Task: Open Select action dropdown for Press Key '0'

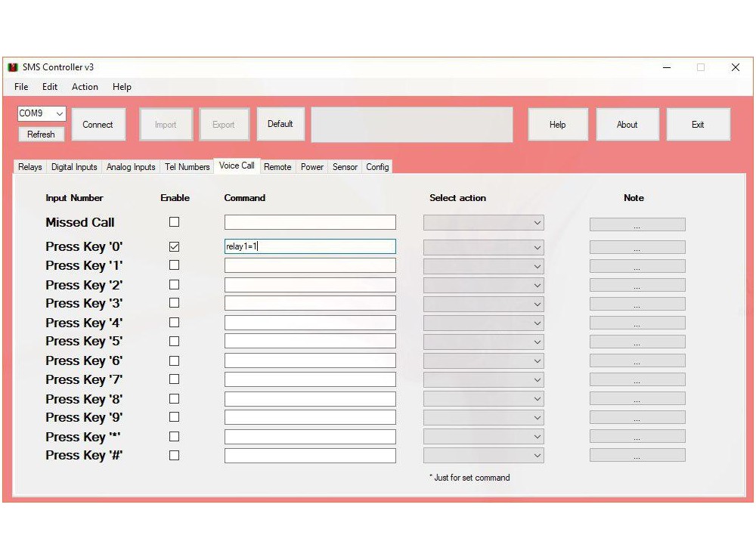Action: (x=483, y=248)
